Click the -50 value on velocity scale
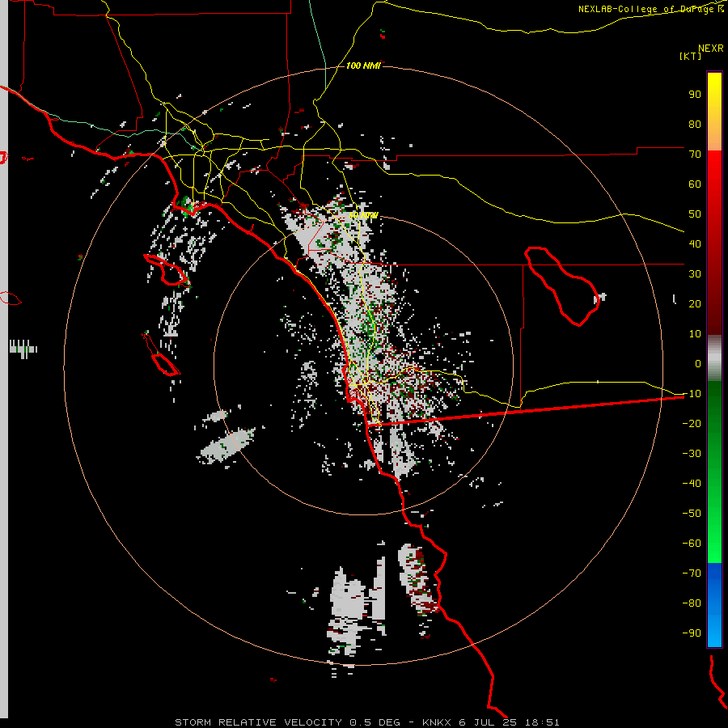The image size is (728, 728). click(692, 513)
